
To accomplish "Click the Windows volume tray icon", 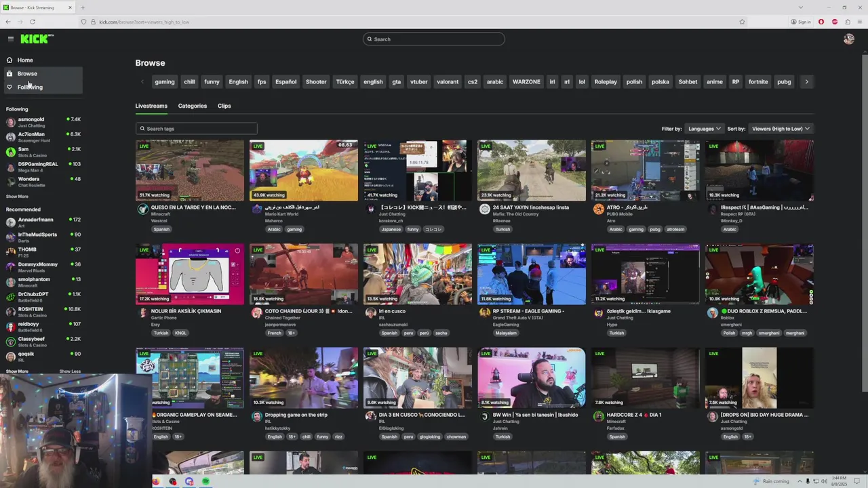I will click(824, 481).
